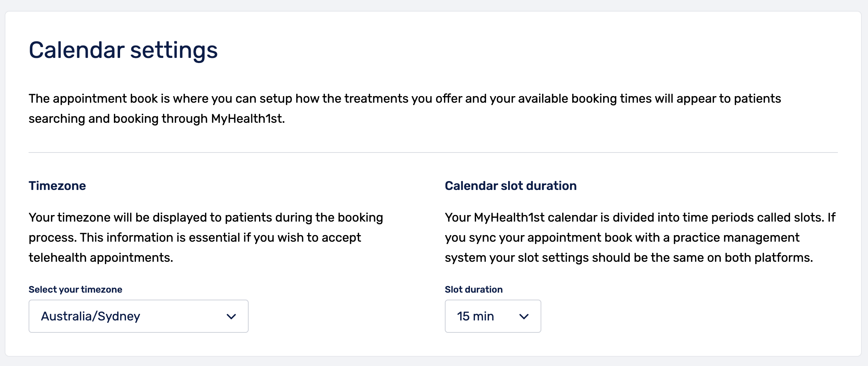Screen dimensions: 868x366
Task: Click the words "available booking times"
Action: [x=585, y=98]
